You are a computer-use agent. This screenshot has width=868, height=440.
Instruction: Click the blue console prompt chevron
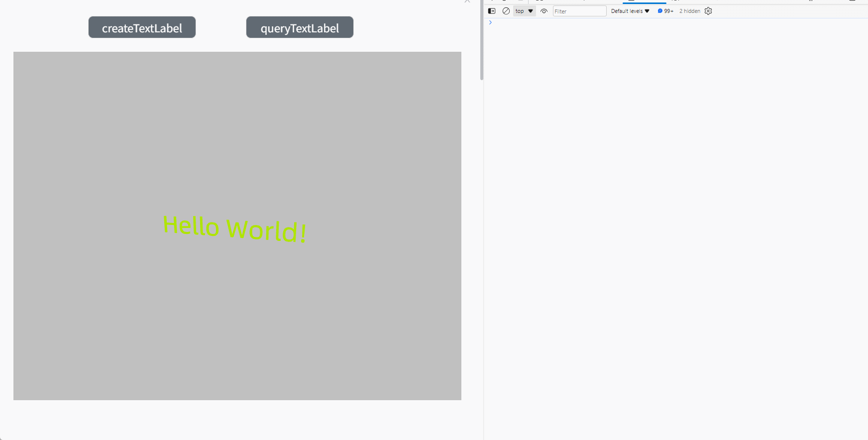click(490, 22)
